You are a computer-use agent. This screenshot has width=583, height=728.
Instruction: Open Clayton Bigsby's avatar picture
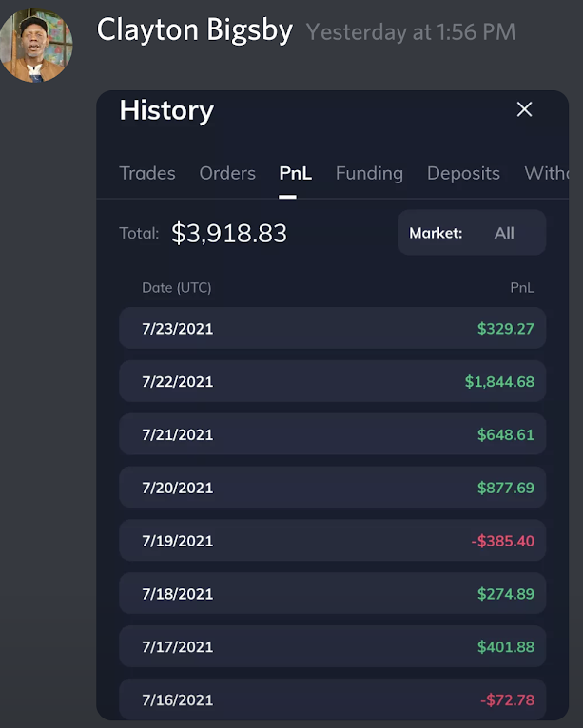[x=36, y=45]
